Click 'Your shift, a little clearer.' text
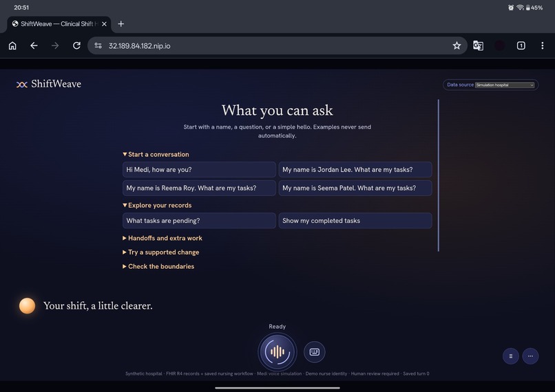The image size is (555, 392). [x=98, y=306]
